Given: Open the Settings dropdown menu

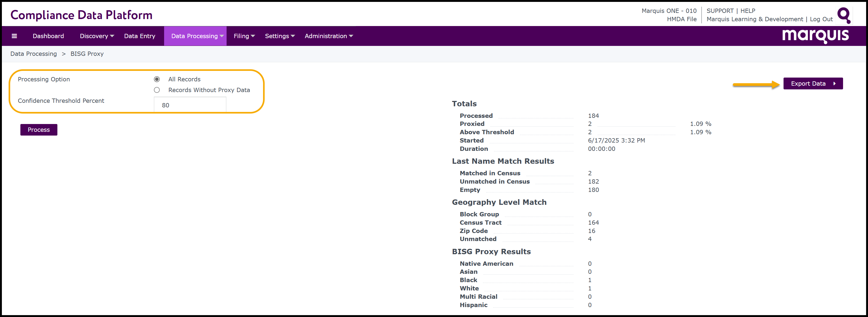Looking at the screenshot, I should point(279,36).
